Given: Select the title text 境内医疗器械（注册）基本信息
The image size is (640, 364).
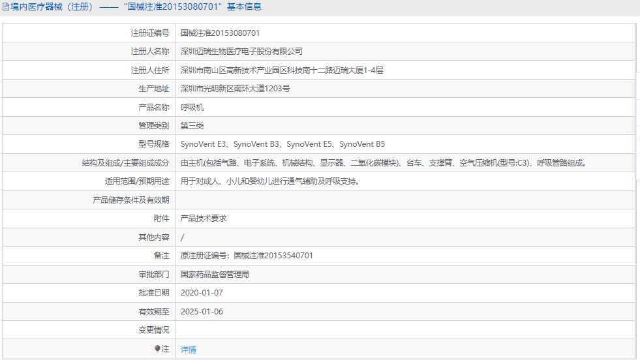Looking at the screenshot, I should [x=136, y=7].
